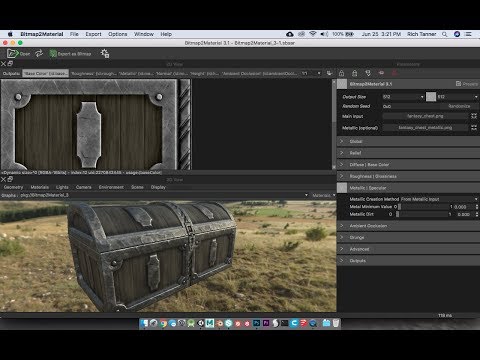Close the 3D View panel with X icon
Image resolution: width=480 pixels, height=360 pixels.
tap(3, 180)
